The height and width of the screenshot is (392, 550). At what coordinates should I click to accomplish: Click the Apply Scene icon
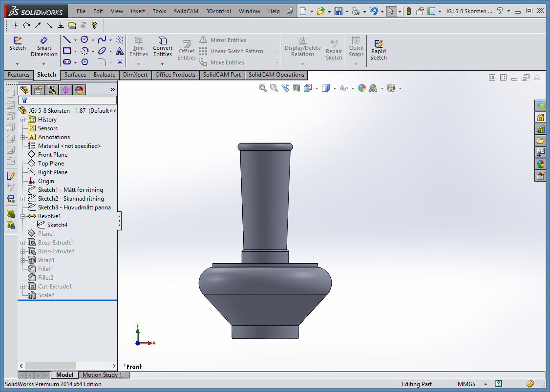(x=373, y=88)
